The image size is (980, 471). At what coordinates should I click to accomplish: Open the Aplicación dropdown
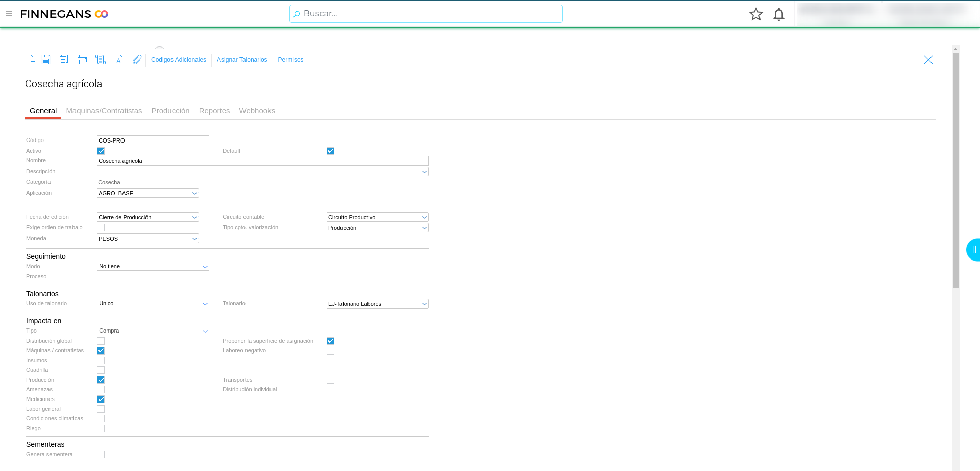coord(148,193)
